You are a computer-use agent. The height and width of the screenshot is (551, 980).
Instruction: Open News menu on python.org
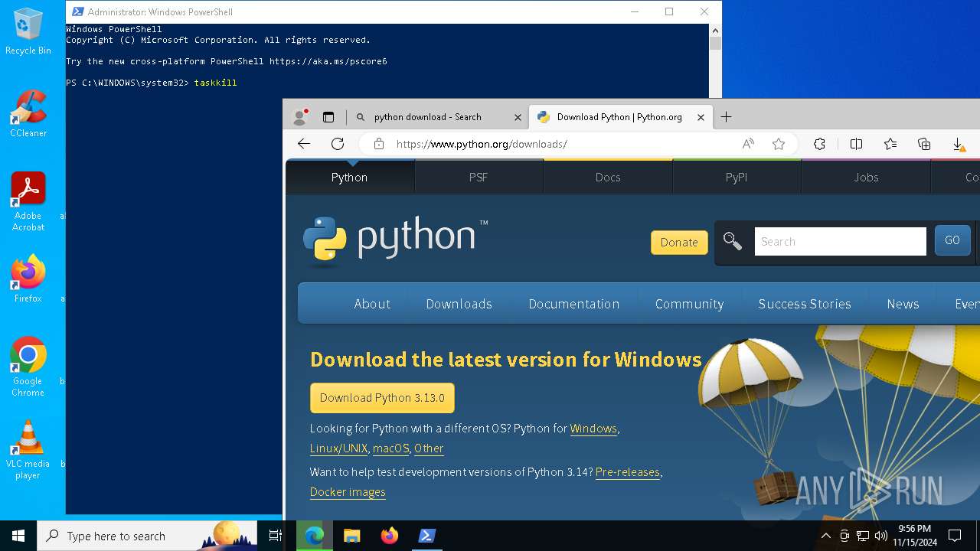(x=903, y=304)
